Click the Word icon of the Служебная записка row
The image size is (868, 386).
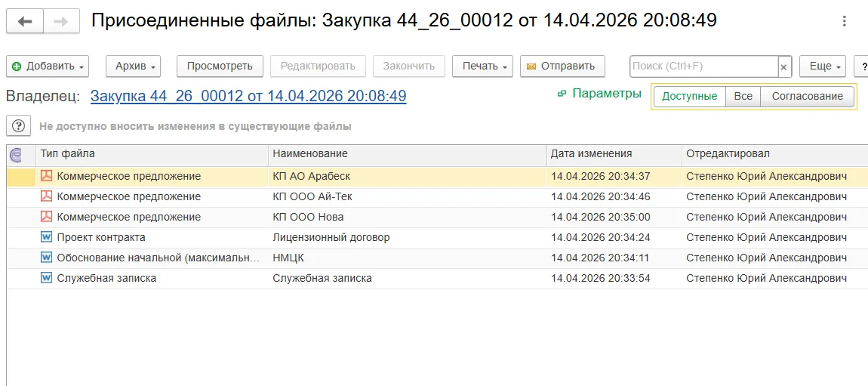click(x=47, y=279)
